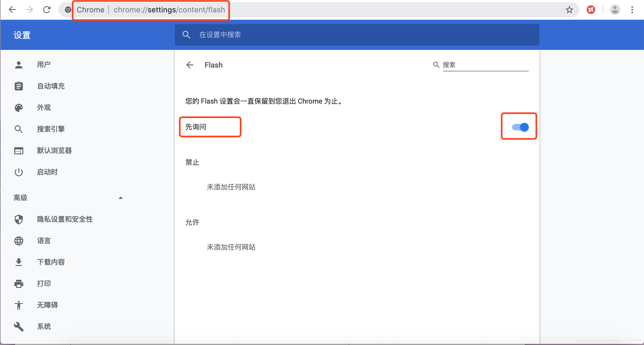Click the 禁止 section heading

tap(192, 162)
